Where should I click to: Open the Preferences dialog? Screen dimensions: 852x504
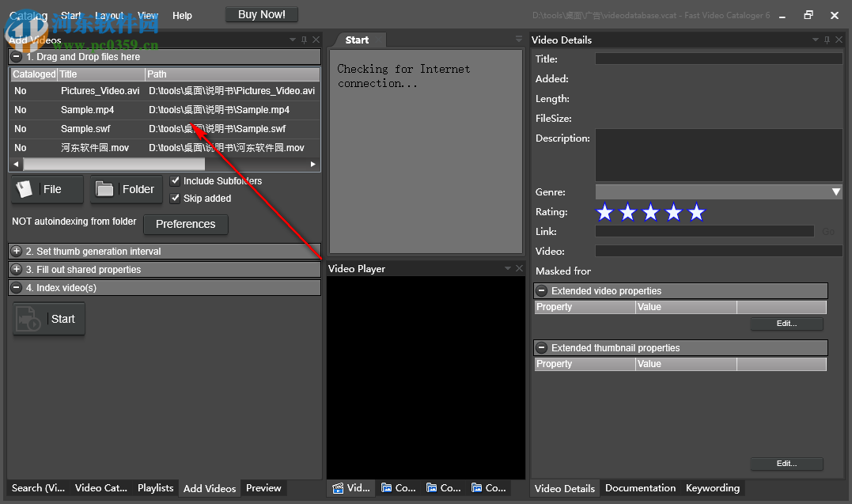[x=185, y=225]
